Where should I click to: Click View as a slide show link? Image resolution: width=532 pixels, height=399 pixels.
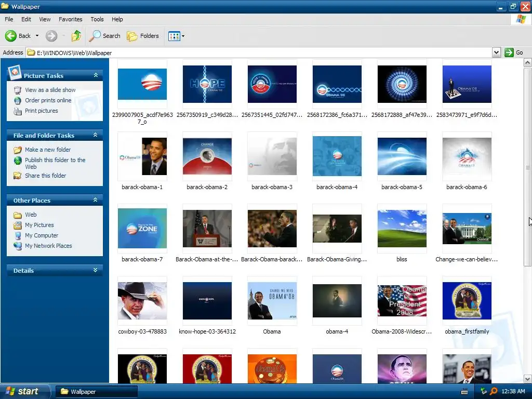pyautogui.click(x=50, y=90)
